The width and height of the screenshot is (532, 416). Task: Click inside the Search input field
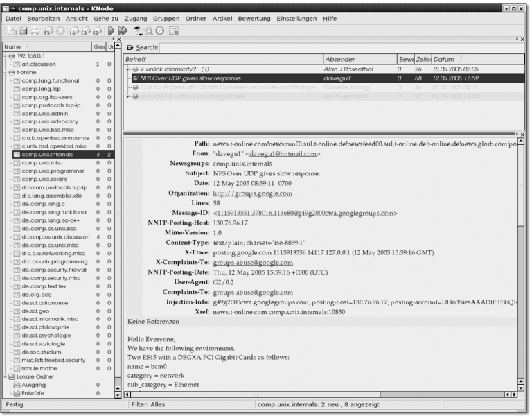tap(339, 47)
